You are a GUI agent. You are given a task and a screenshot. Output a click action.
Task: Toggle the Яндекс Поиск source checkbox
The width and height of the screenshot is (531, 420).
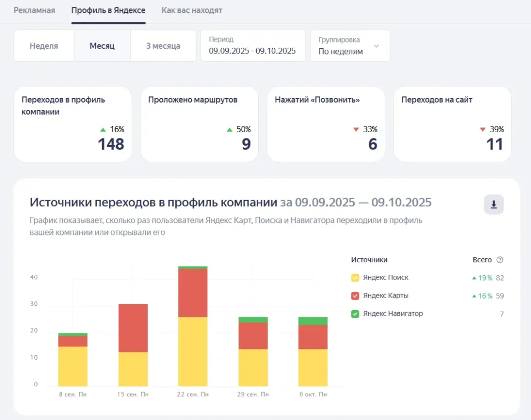click(355, 278)
